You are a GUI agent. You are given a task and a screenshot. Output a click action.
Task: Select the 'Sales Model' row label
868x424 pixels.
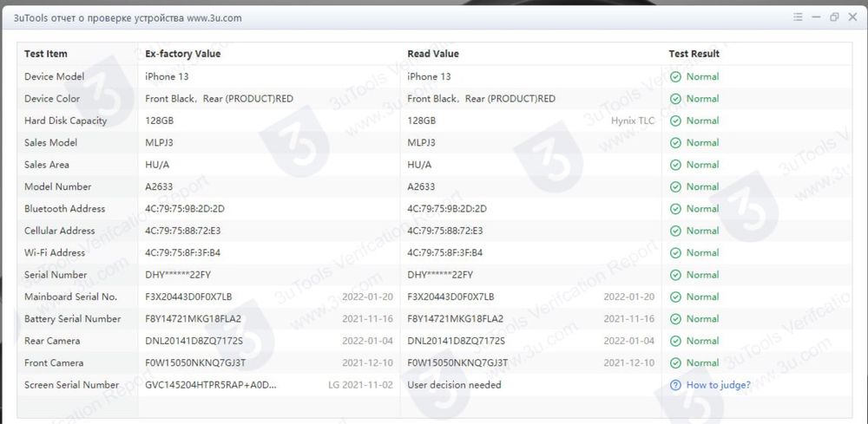pyautogui.click(x=51, y=142)
